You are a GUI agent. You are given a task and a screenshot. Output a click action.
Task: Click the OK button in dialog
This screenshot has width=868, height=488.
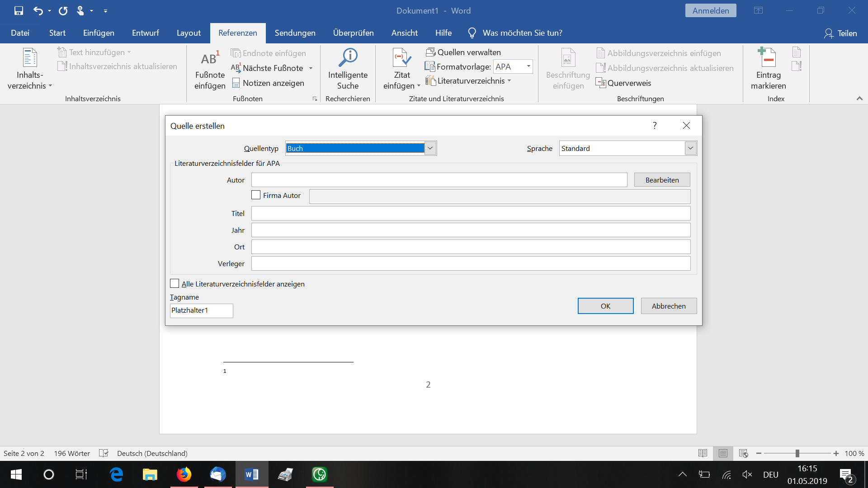tap(605, 306)
